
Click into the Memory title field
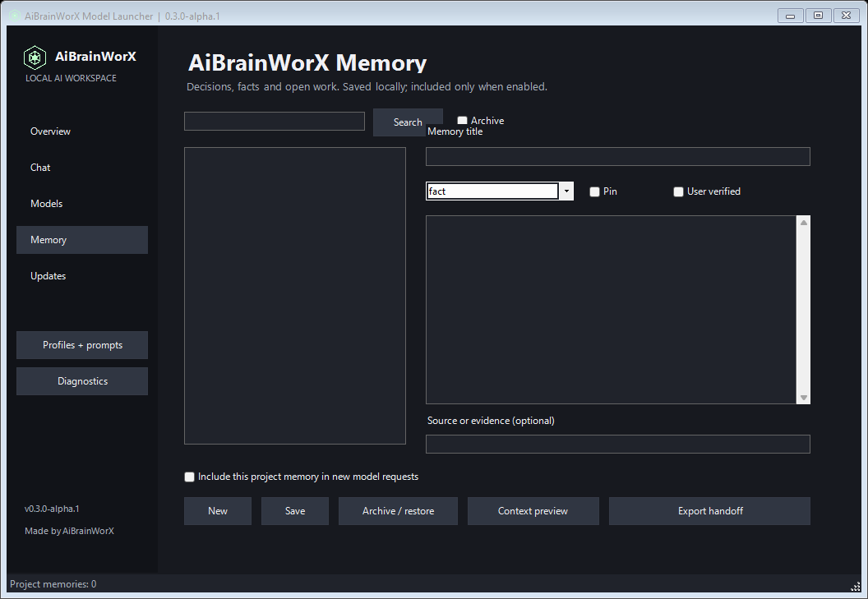[x=618, y=157]
